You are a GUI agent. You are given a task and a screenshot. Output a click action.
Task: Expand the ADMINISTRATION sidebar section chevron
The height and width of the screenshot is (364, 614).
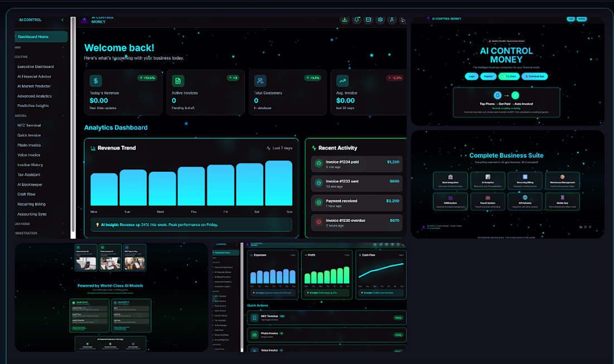63,233
